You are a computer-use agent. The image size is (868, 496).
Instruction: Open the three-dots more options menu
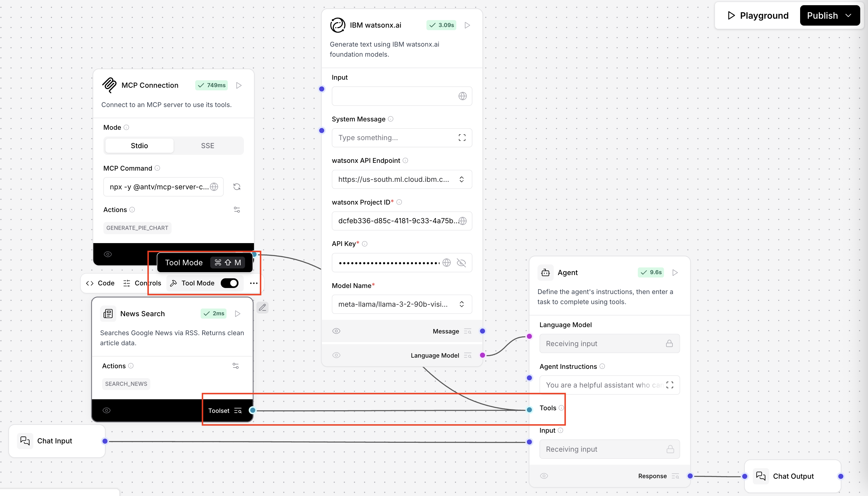[x=254, y=283]
